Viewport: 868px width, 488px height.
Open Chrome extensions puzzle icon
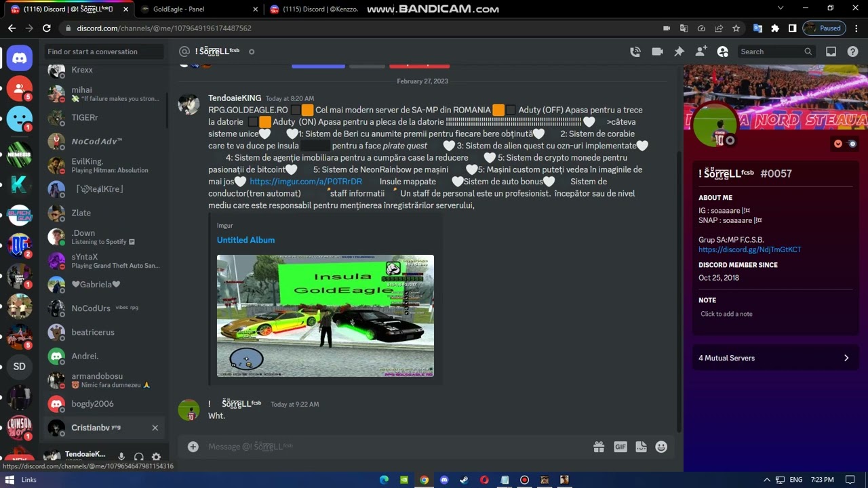pos(775,28)
